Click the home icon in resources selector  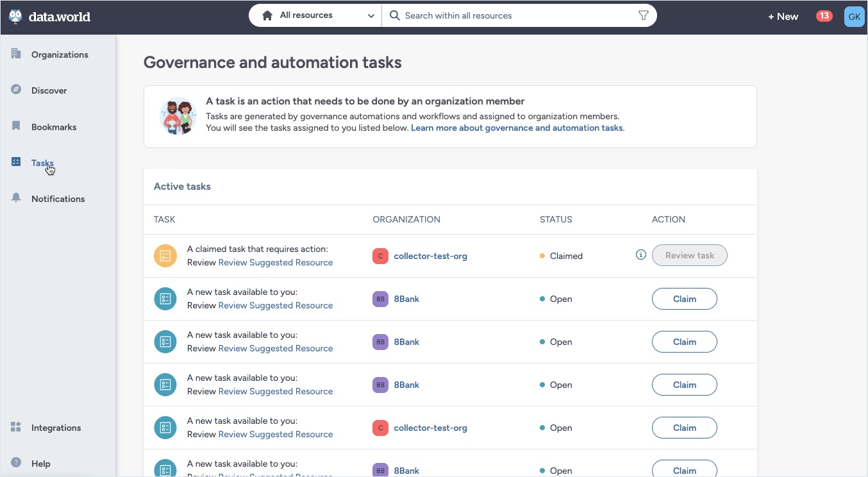click(267, 15)
